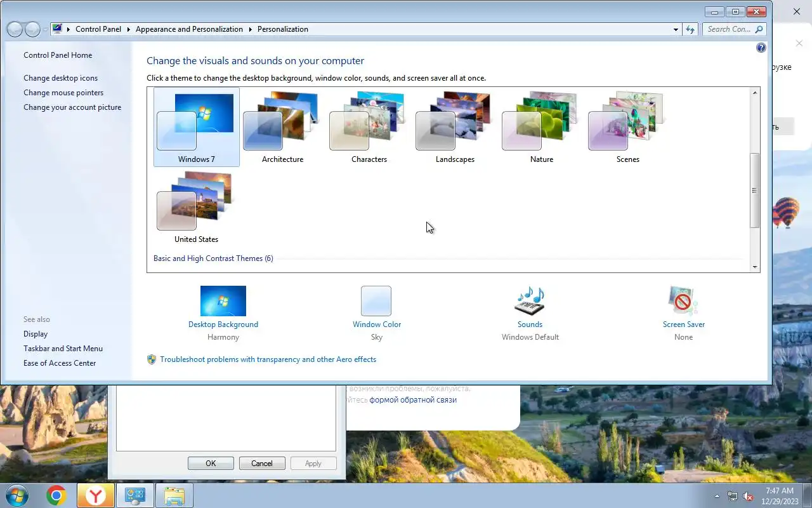Image resolution: width=812 pixels, height=508 pixels.
Task: Click Cancel in the background dialog
Action: pyautogui.click(x=262, y=464)
